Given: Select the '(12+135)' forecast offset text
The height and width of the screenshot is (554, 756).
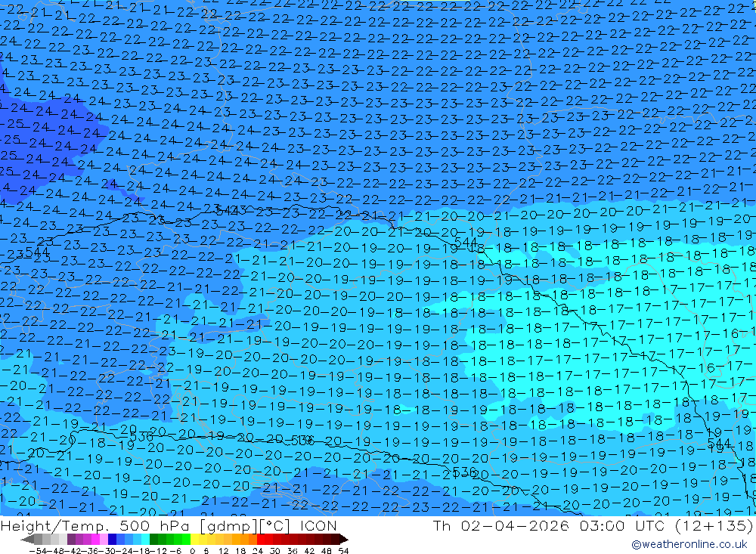Looking at the screenshot, I should tap(714, 525).
